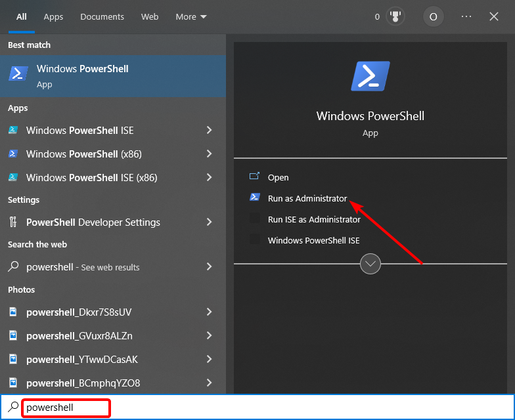Expand powershell_GVuxr8ALZn chevron
The image size is (515, 420).
click(209, 336)
